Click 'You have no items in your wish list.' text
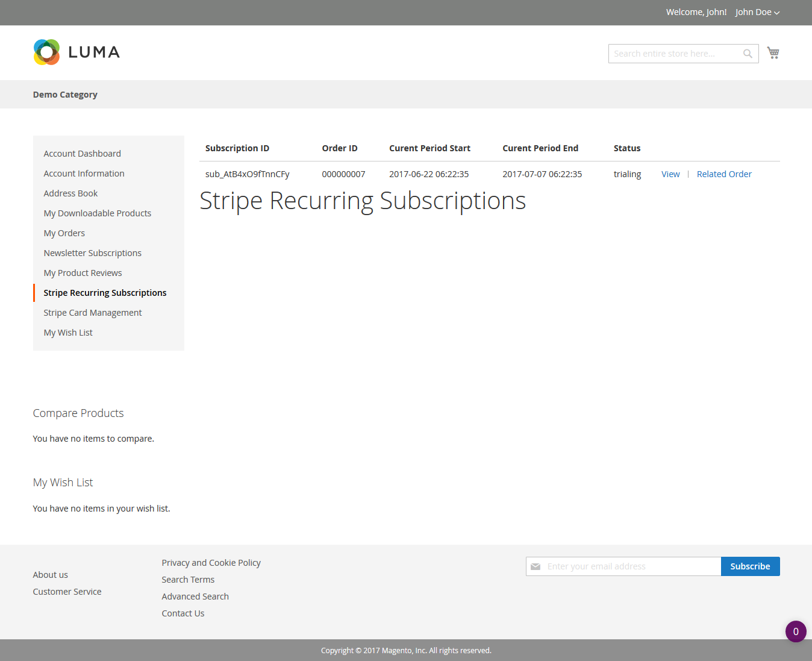 [102, 509]
